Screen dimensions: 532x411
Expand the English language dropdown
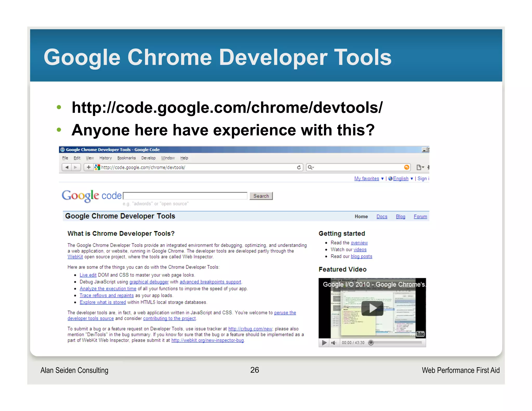pyautogui.click(x=412, y=179)
